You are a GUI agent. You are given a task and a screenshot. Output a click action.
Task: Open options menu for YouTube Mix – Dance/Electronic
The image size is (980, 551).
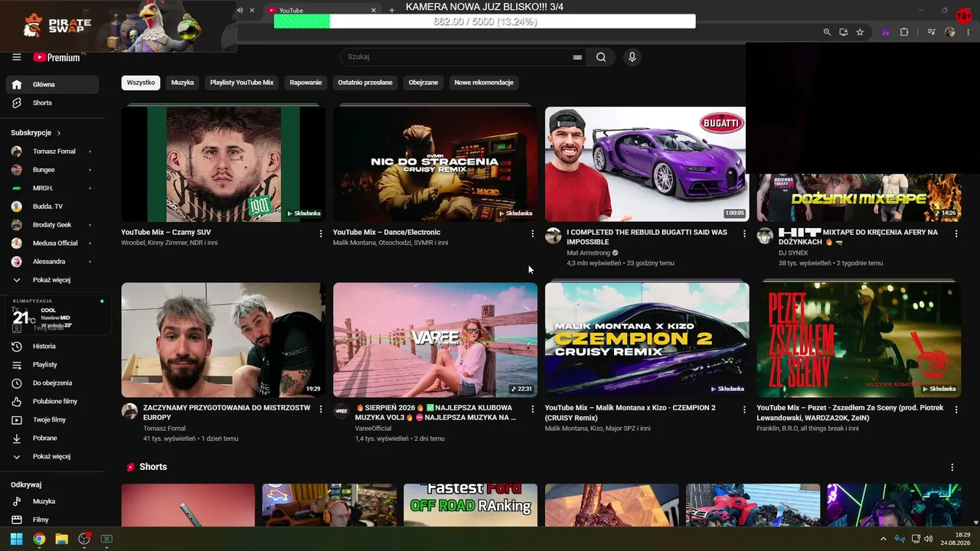tap(533, 233)
